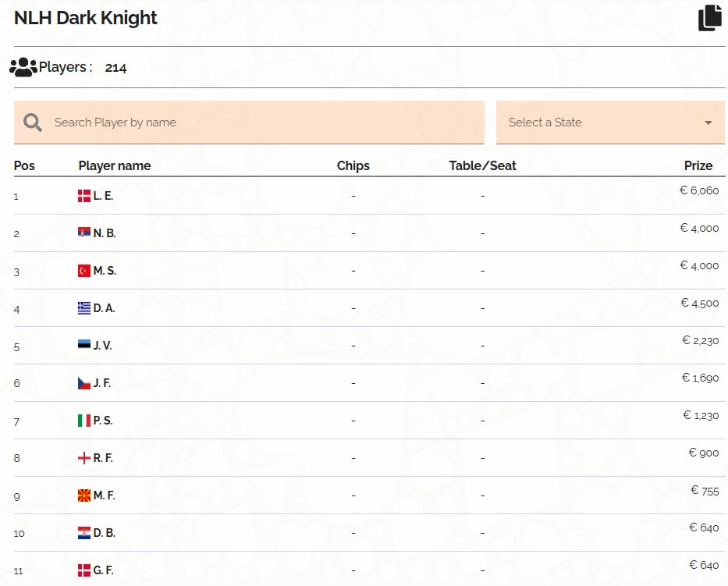Click the Danish flag beside L. E.
728x586 pixels.
(x=84, y=196)
